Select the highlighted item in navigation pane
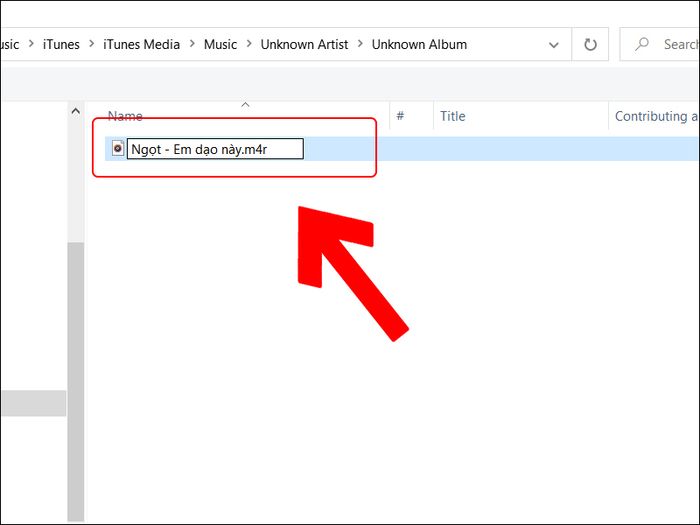700x525 pixels. pos(33,403)
